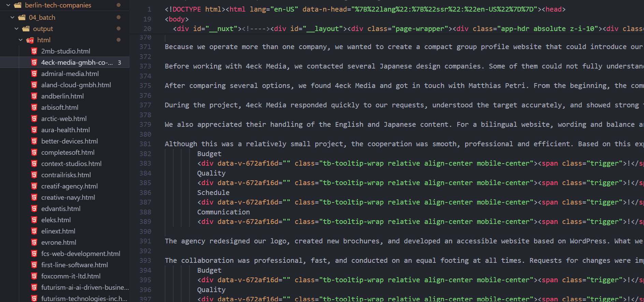This screenshot has width=644, height=302.
Task: Open arctic-web.html file
Action: [x=65, y=119]
